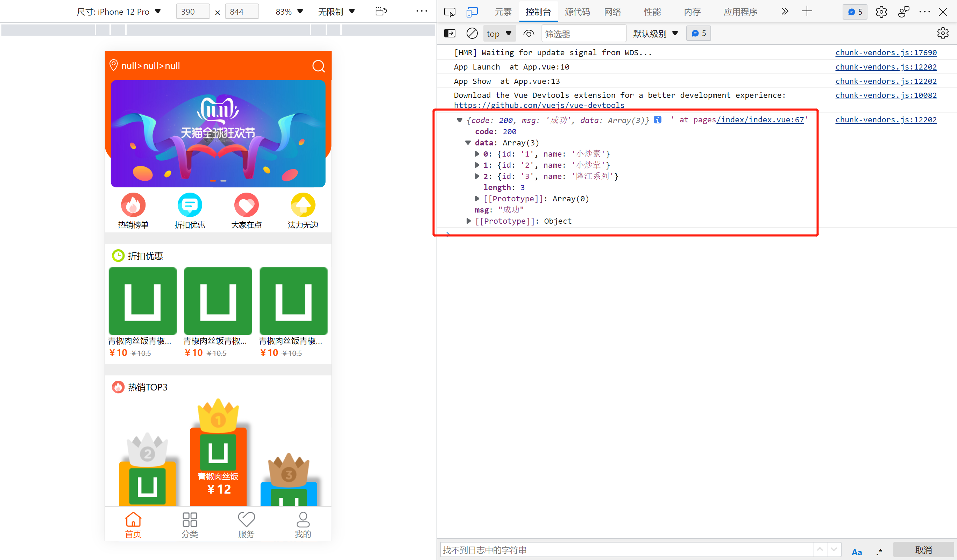
Task: Switch to the Console (控制台) tab
Action: [538, 12]
